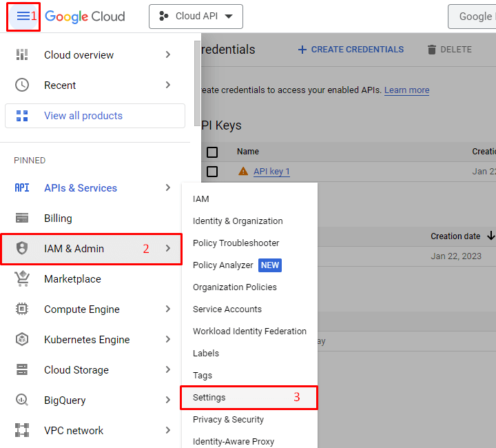
Task: Toggle the select-all checkbox in API Keys header
Action: 212,152
